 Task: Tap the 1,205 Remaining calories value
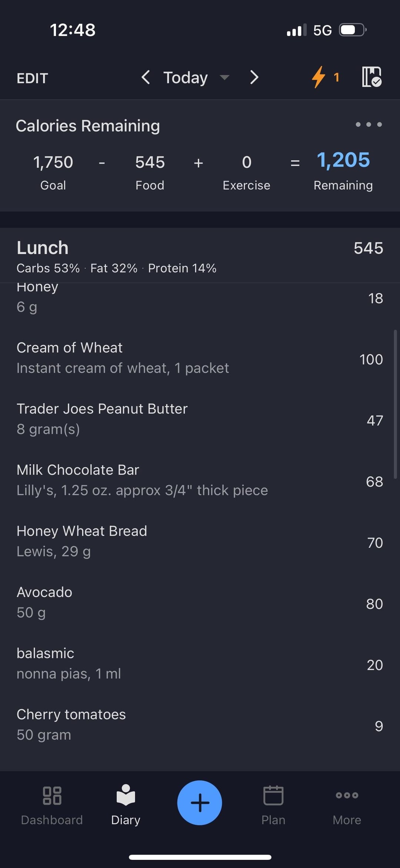coord(343,161)
